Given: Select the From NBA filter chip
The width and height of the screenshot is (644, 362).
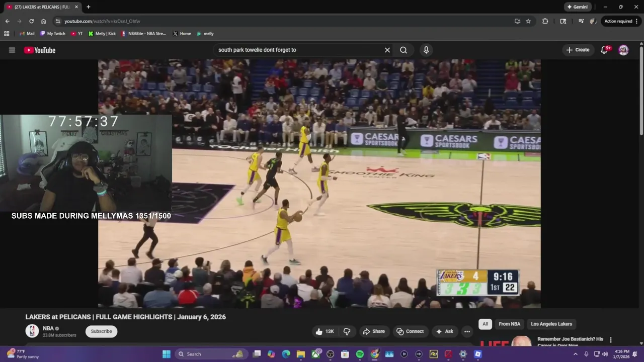Looking at the screenshot, I should click(509, 324).
